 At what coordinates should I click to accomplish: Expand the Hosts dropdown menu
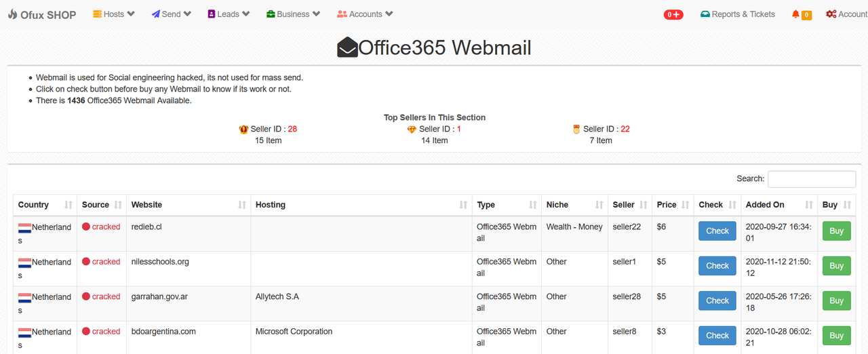[x=114, y=14]
